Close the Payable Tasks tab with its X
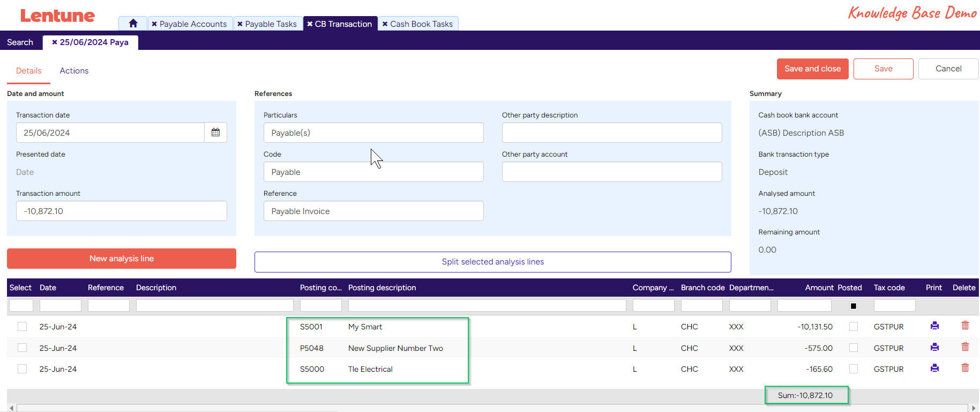Image resolution: width=980 pixels, height=412 pixels. 240,24
